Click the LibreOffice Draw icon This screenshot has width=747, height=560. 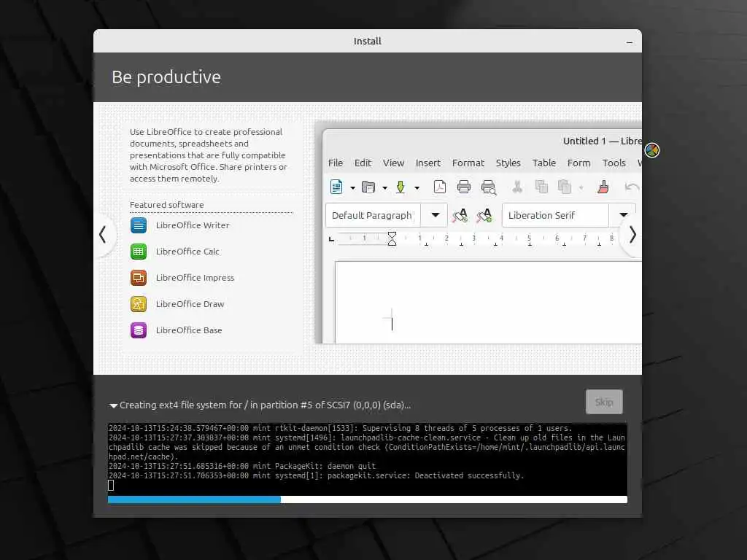point(139,304)
